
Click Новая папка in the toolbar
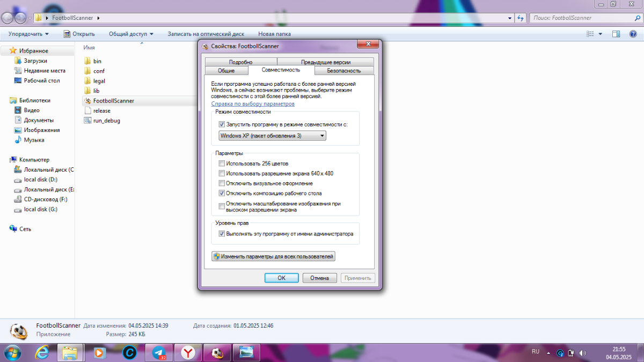[274, 34]
